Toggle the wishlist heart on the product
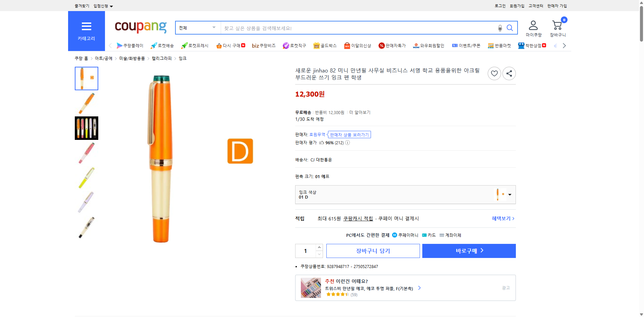The height and width of the screenshot is (317, 644). coord(494,73)
